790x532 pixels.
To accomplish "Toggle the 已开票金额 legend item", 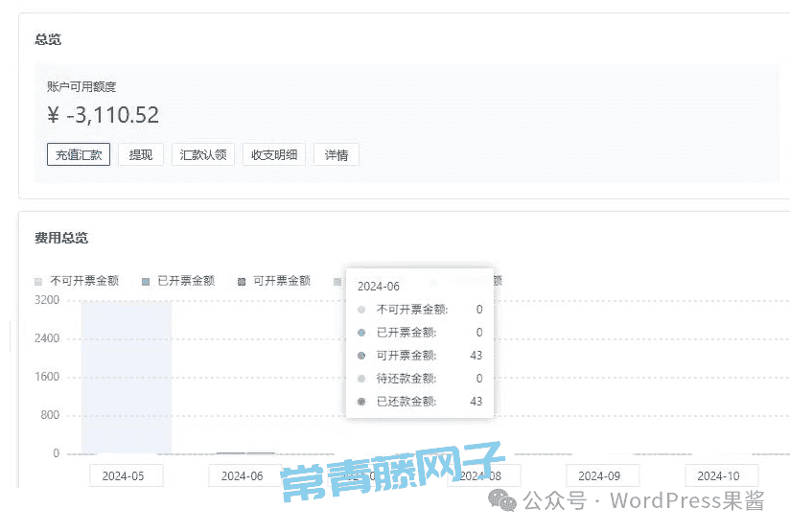I will (179, 281).
